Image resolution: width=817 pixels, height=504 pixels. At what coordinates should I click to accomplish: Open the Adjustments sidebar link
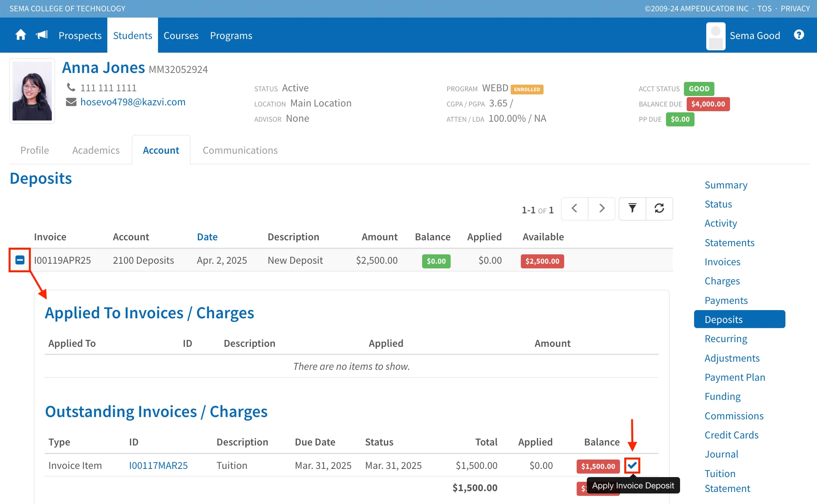coord(732,358)
